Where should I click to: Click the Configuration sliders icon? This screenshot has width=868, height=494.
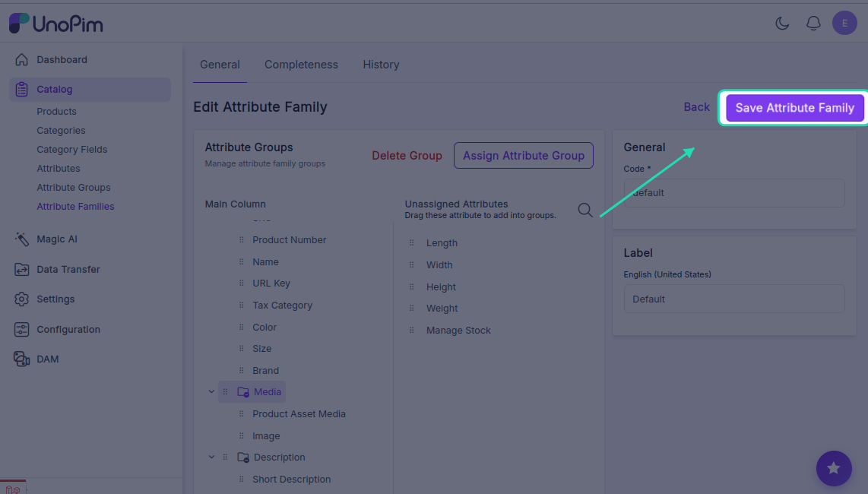(x=21, y=330)
